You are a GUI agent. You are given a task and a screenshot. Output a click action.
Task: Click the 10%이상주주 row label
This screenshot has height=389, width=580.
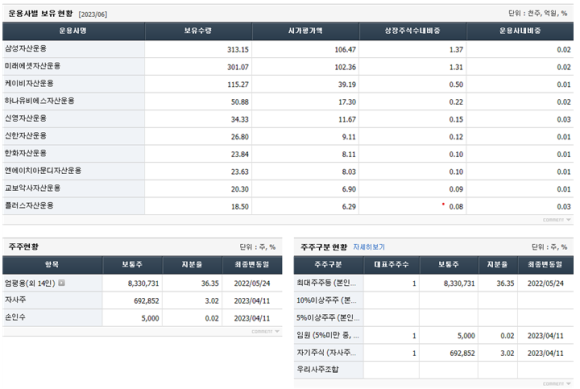[x=326, y=300]
